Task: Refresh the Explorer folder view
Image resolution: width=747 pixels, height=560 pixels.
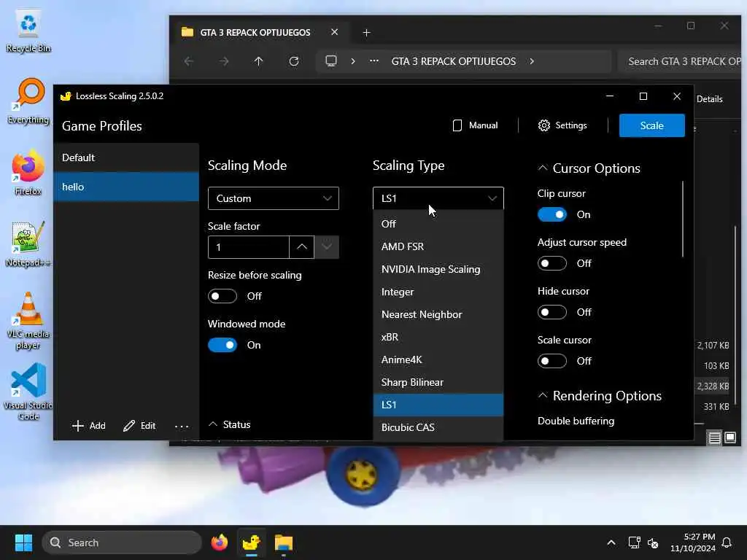Action: pyautogui.click(x=294, y=61)
